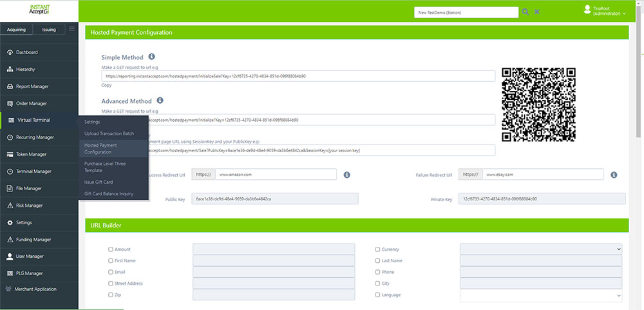Open Dashboard from the sidebar
This screenshot has height=310, width=644.
pos(26,52)
